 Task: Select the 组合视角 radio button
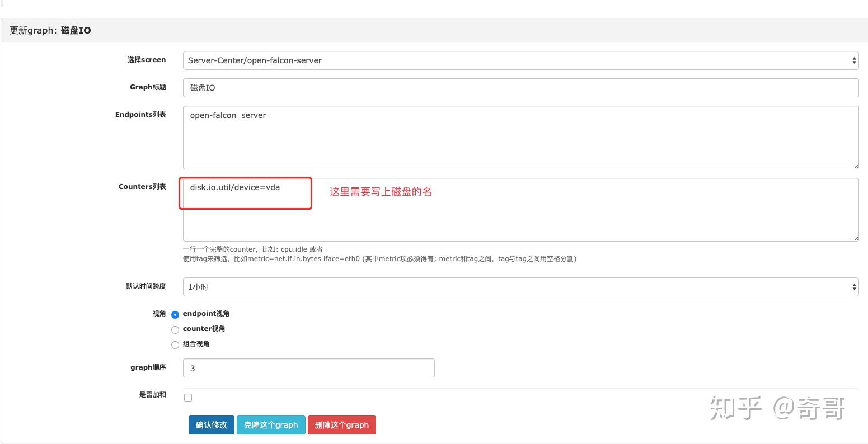click(175, 344)
